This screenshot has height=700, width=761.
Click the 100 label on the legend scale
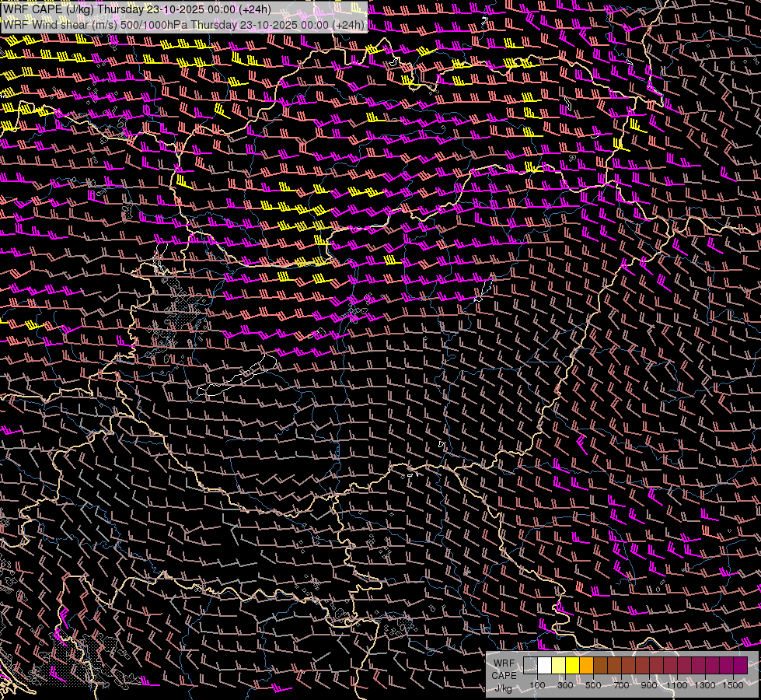537,685
